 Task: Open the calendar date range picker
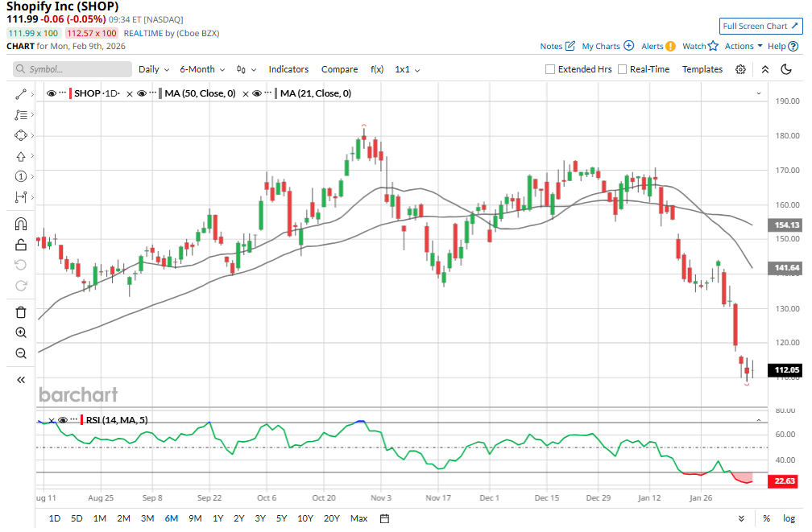pyautogui.click(x=384, y=518)
